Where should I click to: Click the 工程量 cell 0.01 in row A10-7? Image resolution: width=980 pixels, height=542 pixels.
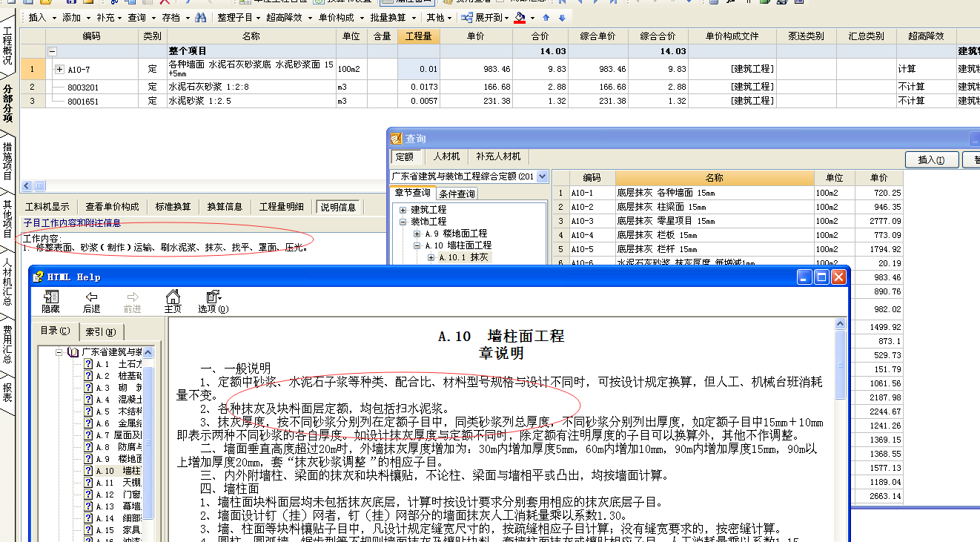(x=419, y=69)
